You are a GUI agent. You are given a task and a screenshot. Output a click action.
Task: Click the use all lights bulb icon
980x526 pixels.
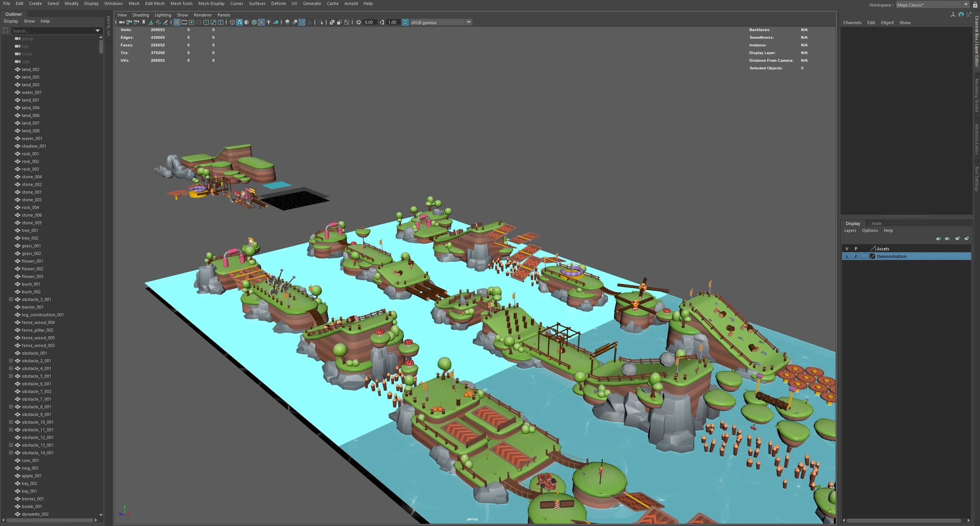click(x=268, y=22)
